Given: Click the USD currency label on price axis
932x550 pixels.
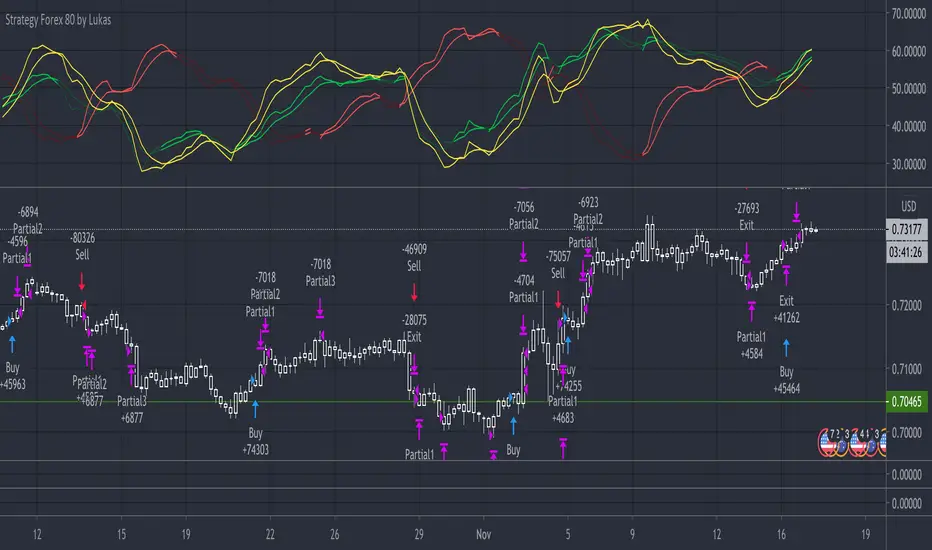Looking at the screenshot, I should pyautogui.click(x=909, y=206).
